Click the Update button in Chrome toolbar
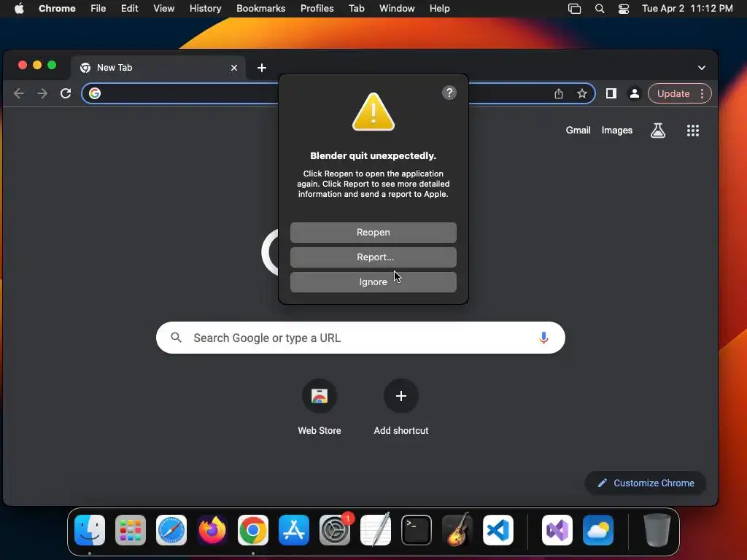The height and width of the screenshot is (560, 747). point(673,93)
